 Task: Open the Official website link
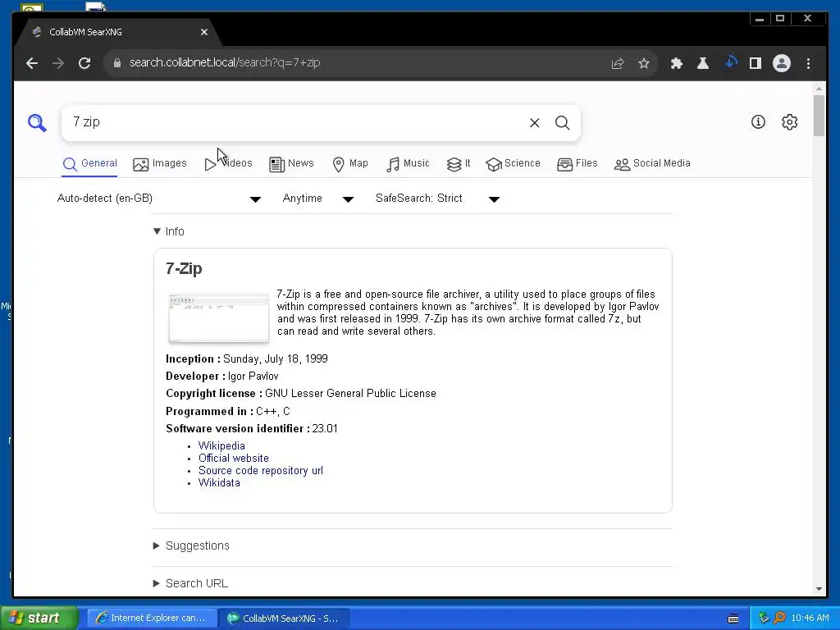pos(234,459)
